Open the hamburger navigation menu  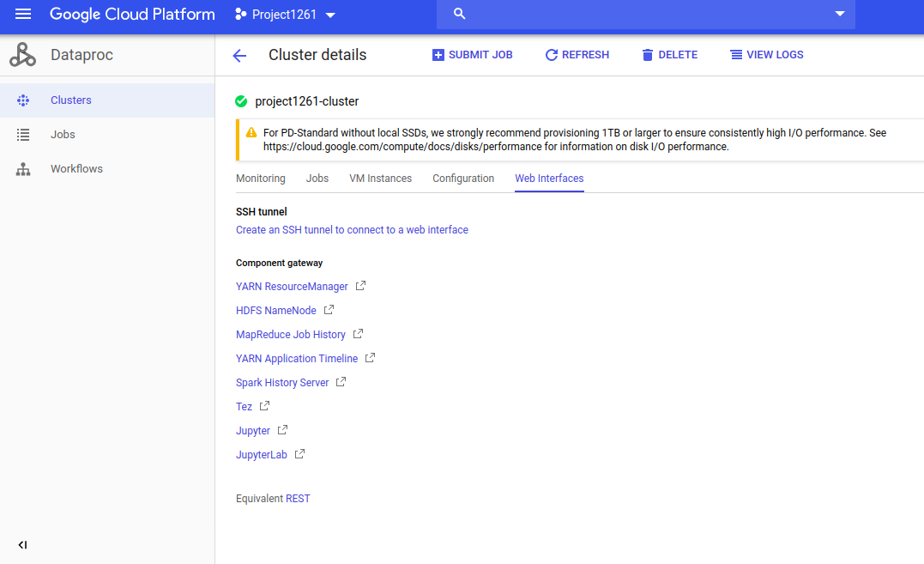click(23, 14)
